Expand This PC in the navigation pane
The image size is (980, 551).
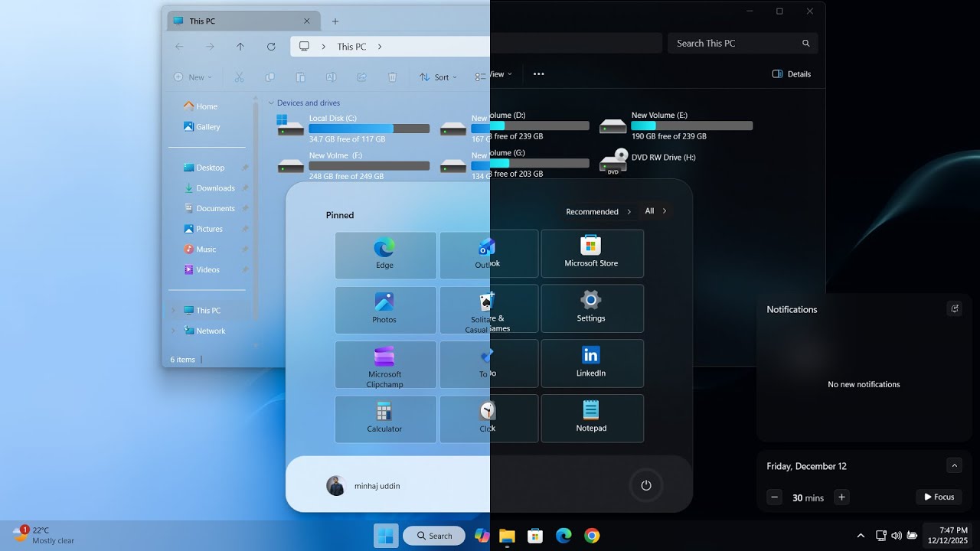tap(173, 311)
